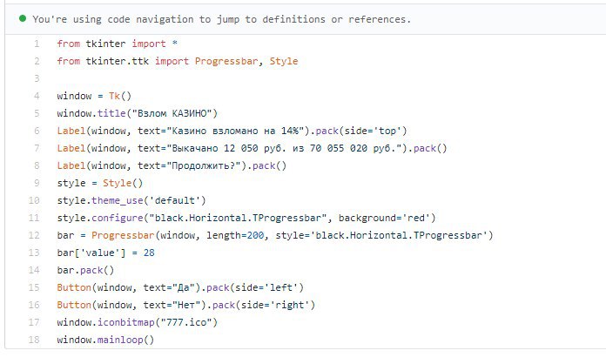
Task: Click 'Progressbar' in the bar assignment on line 12
Action: (x=123, y=235)
